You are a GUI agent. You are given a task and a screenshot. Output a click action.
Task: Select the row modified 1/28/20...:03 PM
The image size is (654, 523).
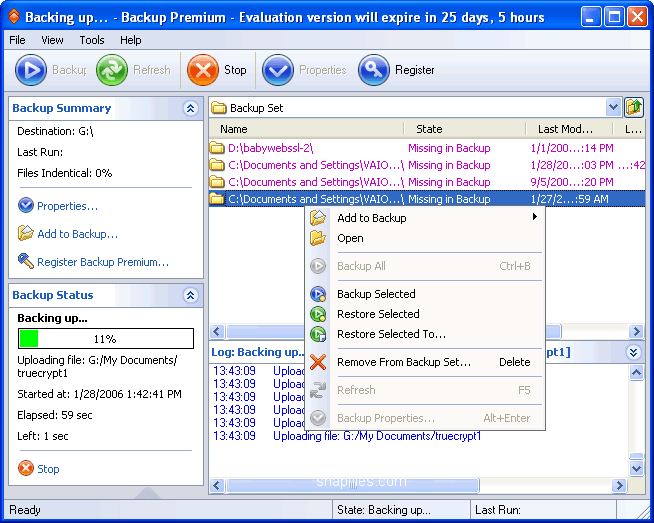(x=427, y=165)
